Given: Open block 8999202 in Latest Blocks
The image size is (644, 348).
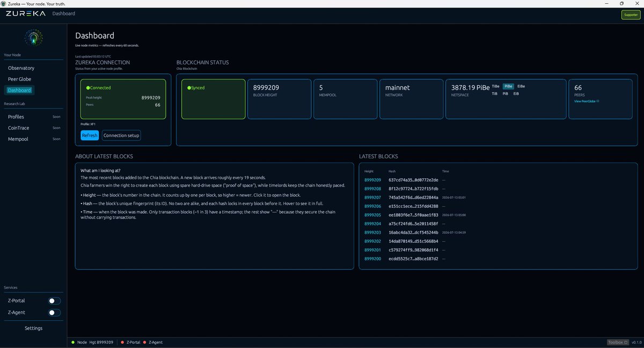Looking at the screenshot, I should click(x=372, y=241).
